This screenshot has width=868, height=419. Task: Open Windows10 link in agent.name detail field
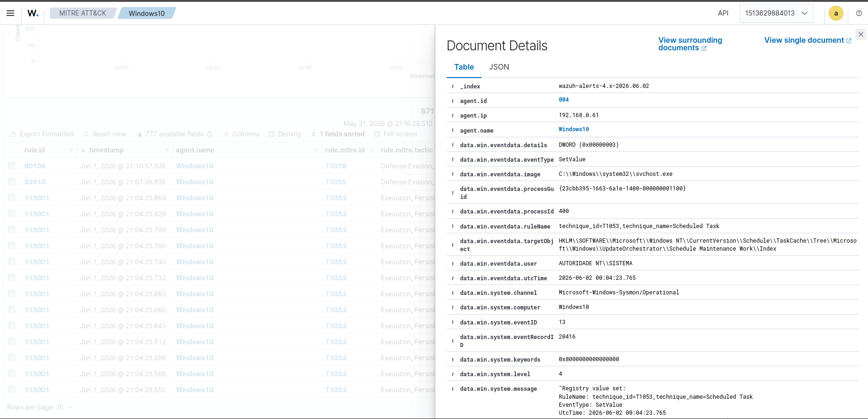point(574,129)
